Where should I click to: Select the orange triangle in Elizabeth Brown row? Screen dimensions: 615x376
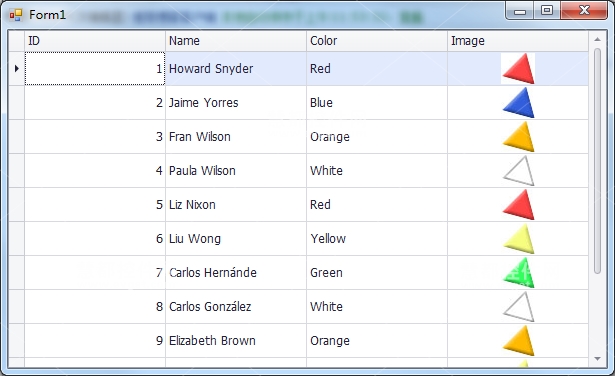tap(518, 341)
